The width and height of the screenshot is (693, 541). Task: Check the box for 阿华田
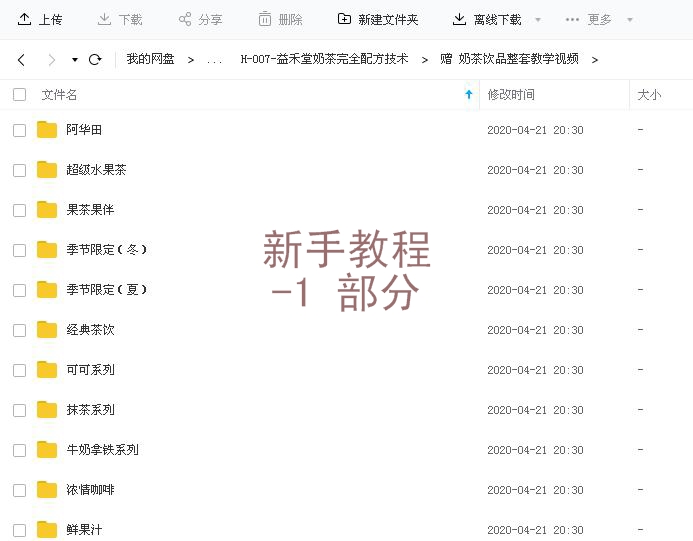click(x=19, y=130)
